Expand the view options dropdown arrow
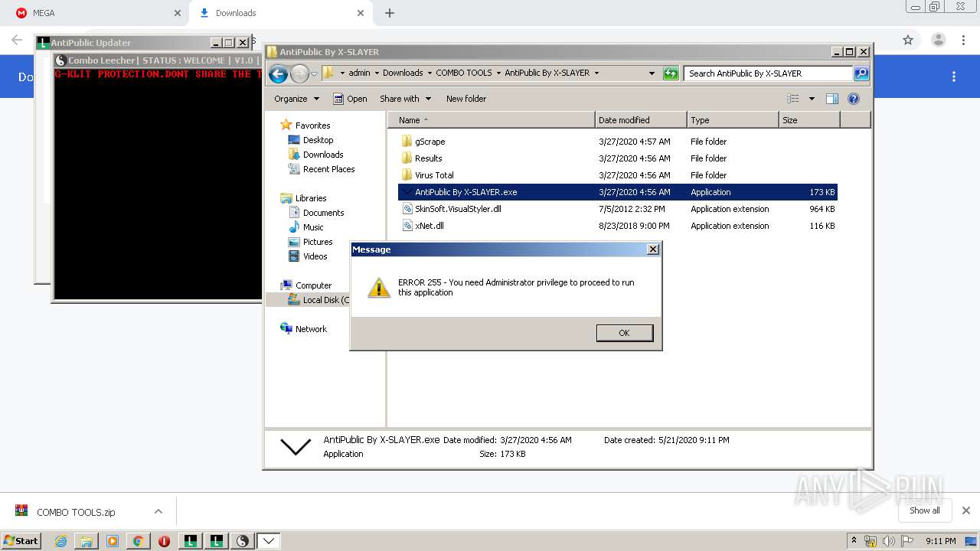The width and height of the screenshot is (980, 551). pos(812,99)
